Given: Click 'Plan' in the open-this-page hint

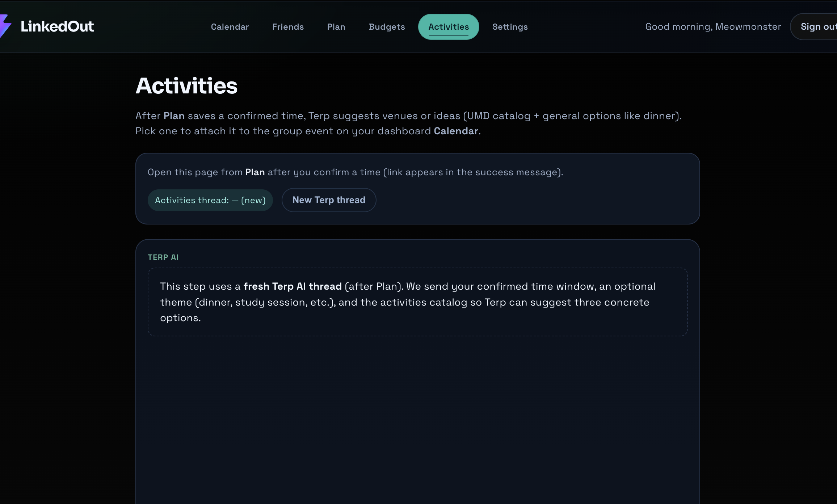Looking at the screenshot, I should tap(255, 172).
